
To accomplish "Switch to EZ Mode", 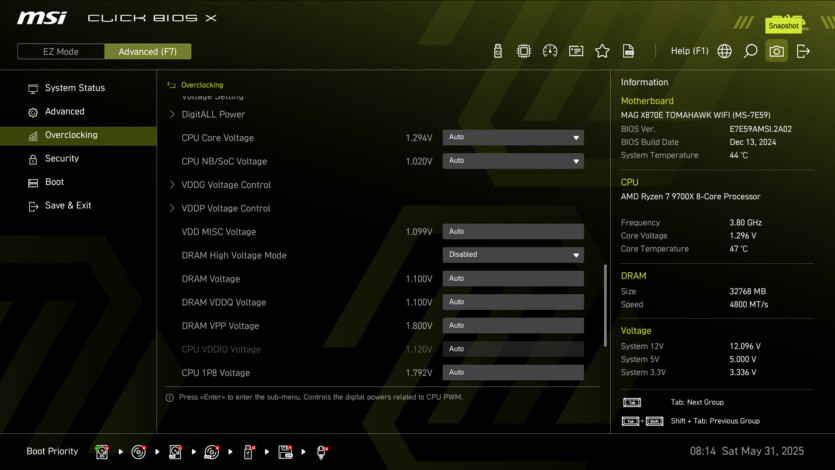I will click(61, 52).
